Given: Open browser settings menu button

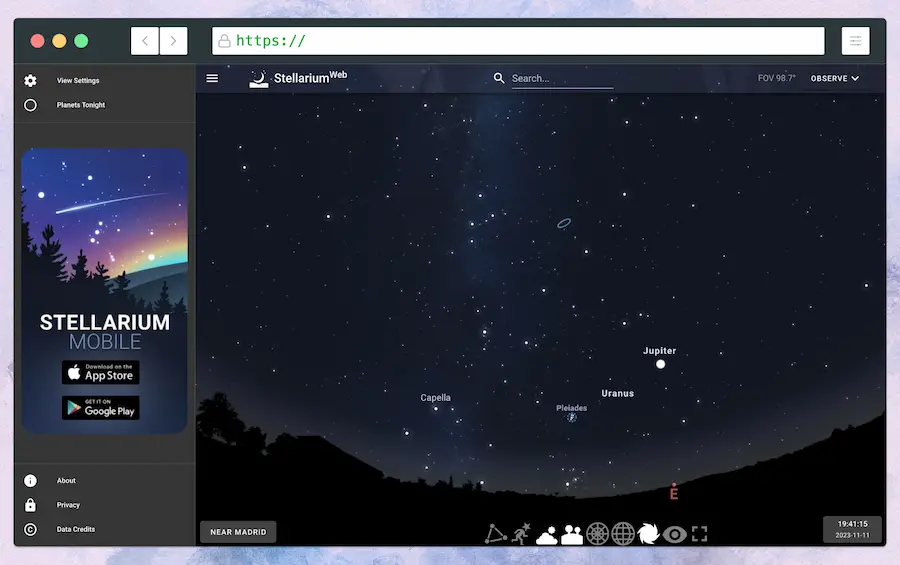Looking at the screenshot, I should click(856, 41).
